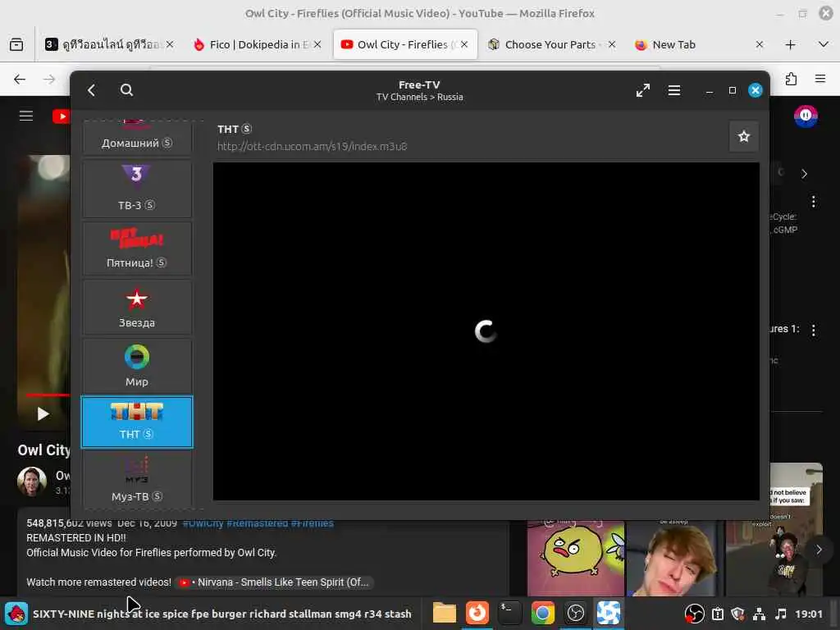Image resolution: width=840 pixels, height=630 pixels.
Task: Go back in Free-TV window
Action: pyautogui.click(x=92, y=90)
